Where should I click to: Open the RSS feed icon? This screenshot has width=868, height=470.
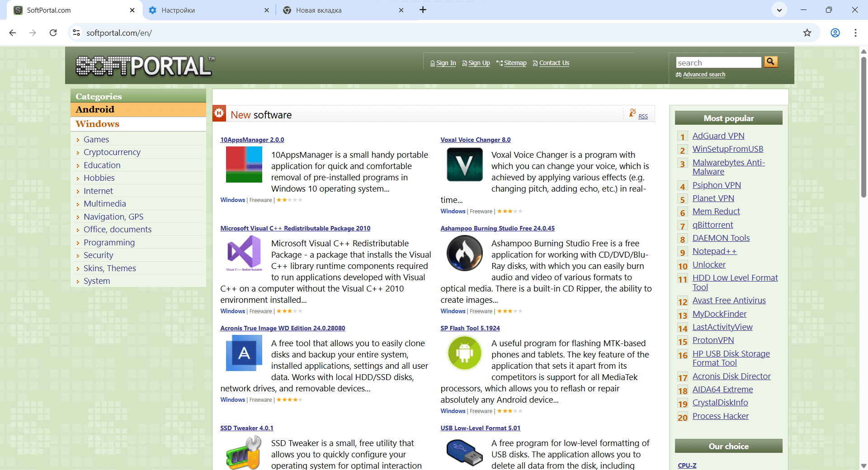(632, 113)
